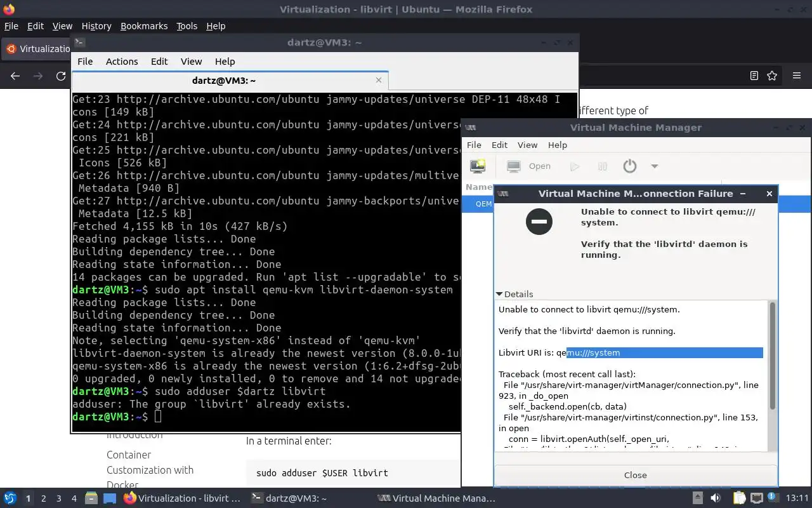Open the View menu in the terminal window
Image resolution: width=812 pixels, height=508 pixels.
pyautogui.click(x=191, y=62)
